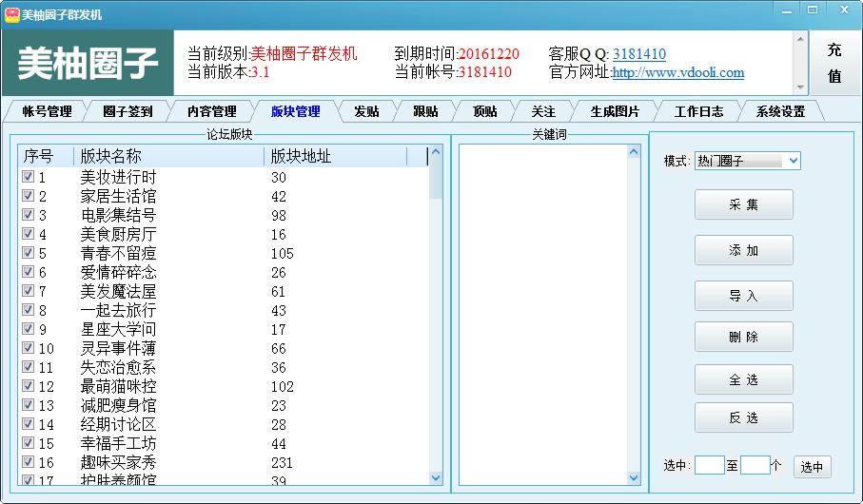Open the 客服QQ 3181410 link
863x504 pixels.
click(x=639, y=54)
